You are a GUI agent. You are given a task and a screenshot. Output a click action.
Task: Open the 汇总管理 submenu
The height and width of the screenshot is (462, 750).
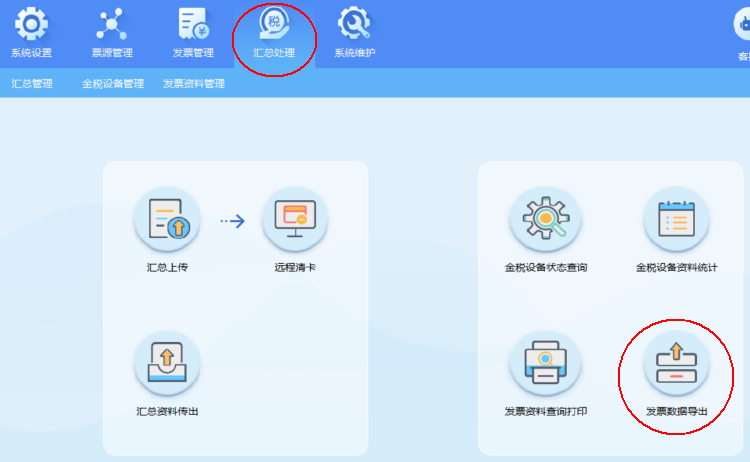[x=32, y=84]
